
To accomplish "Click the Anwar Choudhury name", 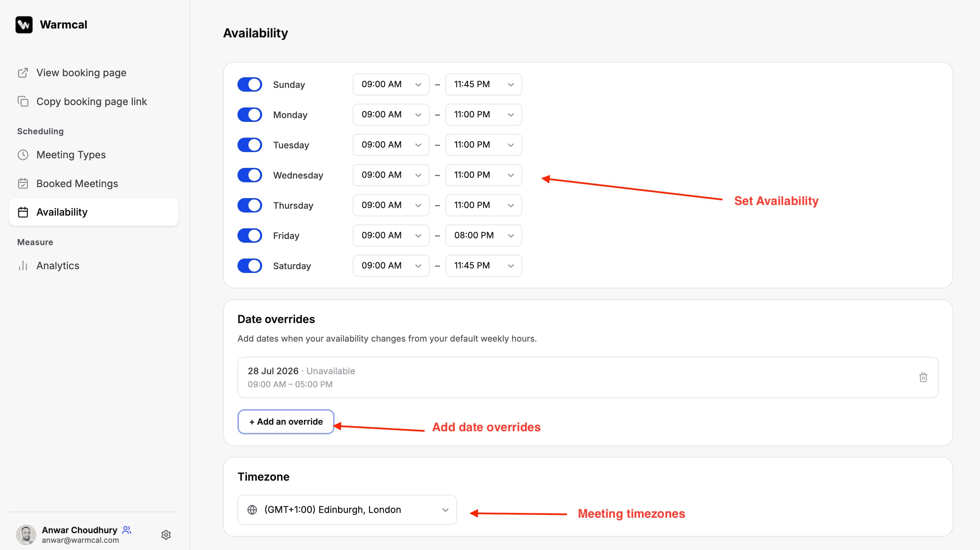I will (80, 530).
